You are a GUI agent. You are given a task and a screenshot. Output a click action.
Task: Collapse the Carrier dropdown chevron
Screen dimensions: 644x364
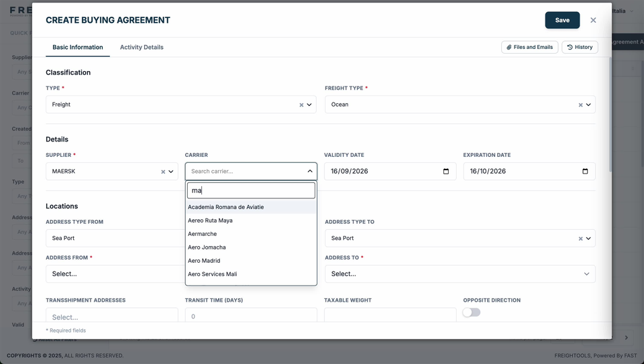310,171
